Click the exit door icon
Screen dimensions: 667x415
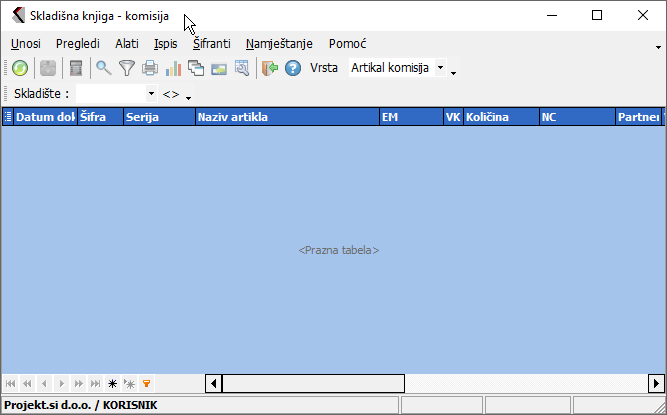pos(269,68)
